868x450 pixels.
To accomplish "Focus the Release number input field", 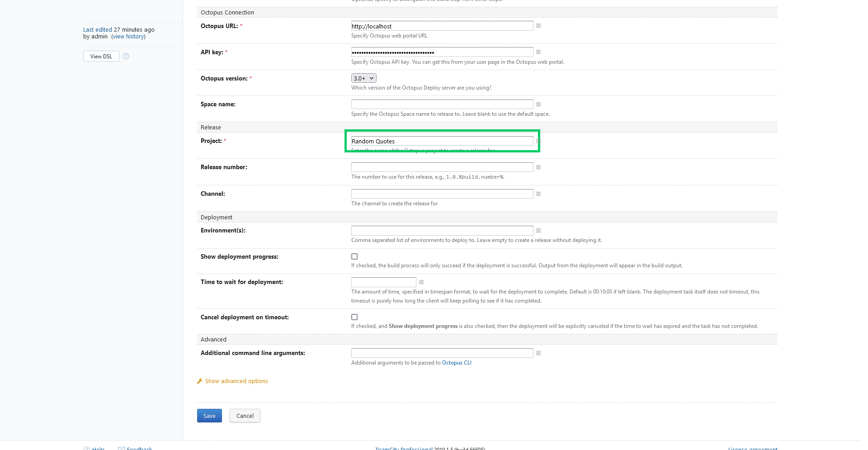I will pyautogui.click(x=442, y=167).
